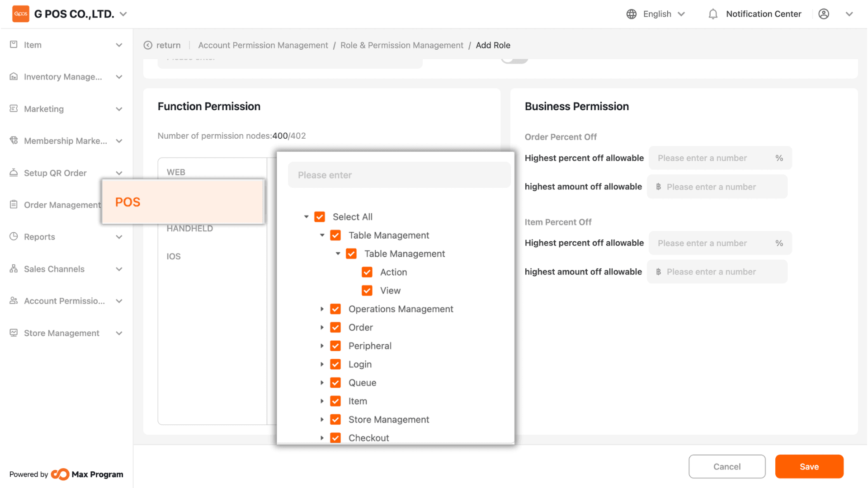Go to Account Permission Management breadcrumb
This screenshot has height=488, width=868.
pyautogui.click(x=263, y=45)
